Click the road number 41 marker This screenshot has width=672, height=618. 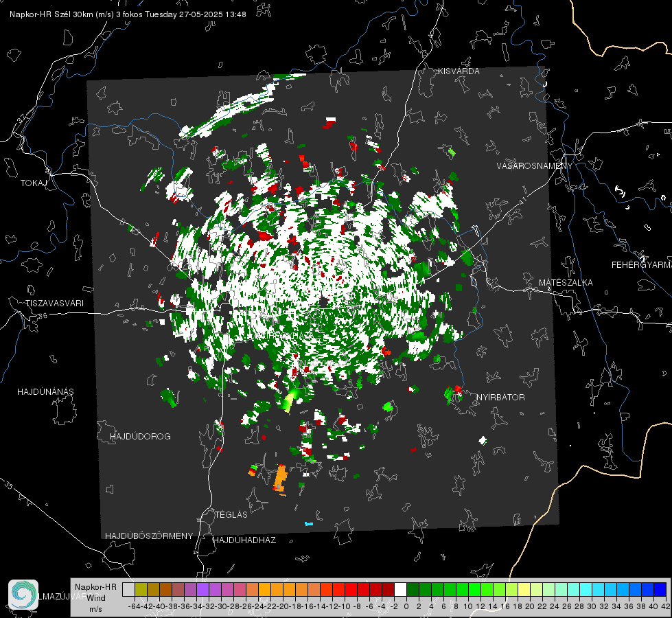point(522,201)
